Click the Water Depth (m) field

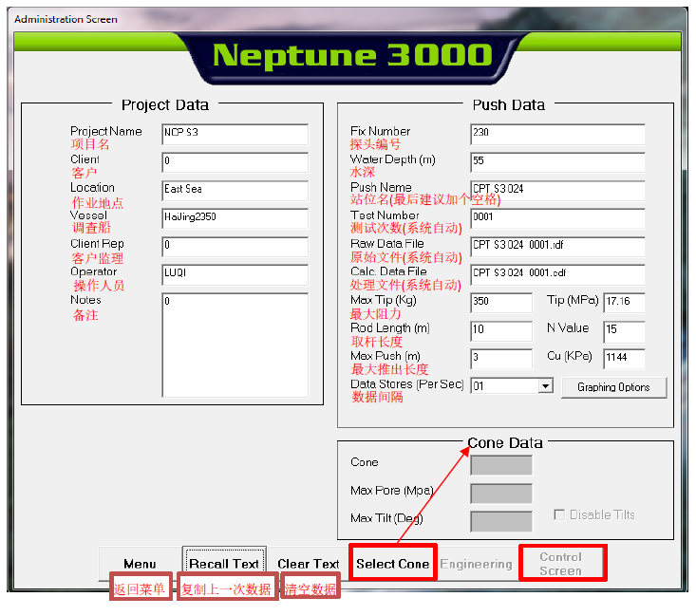click(x=557, y=162)
